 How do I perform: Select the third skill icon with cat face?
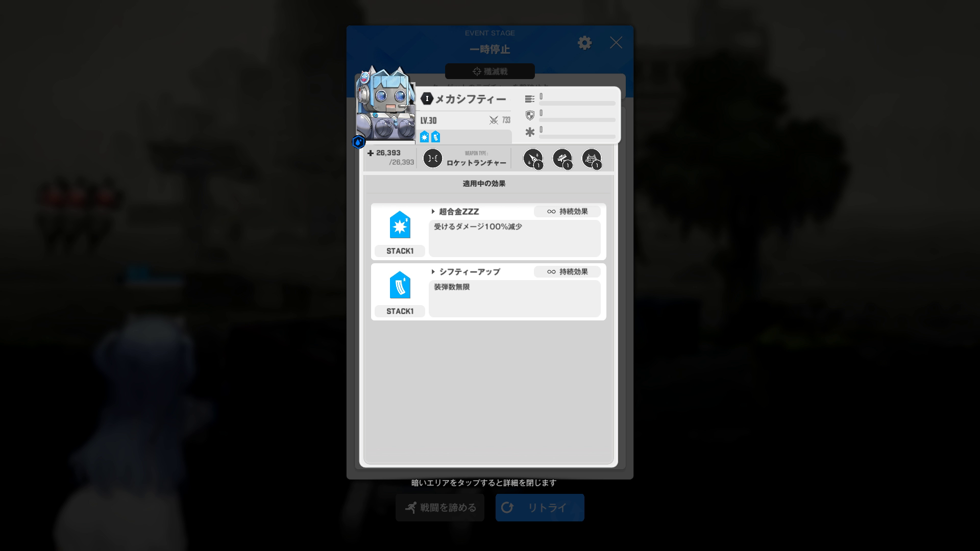pyautogui.click(x=591, y=158)
